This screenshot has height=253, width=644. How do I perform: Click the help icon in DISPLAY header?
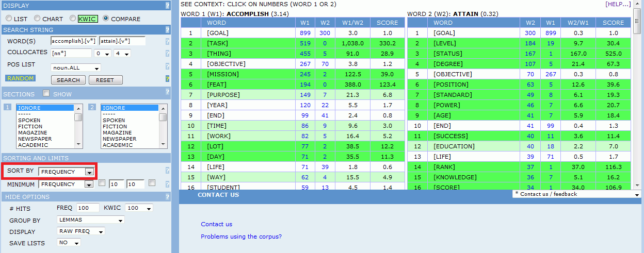pos(167,6)
